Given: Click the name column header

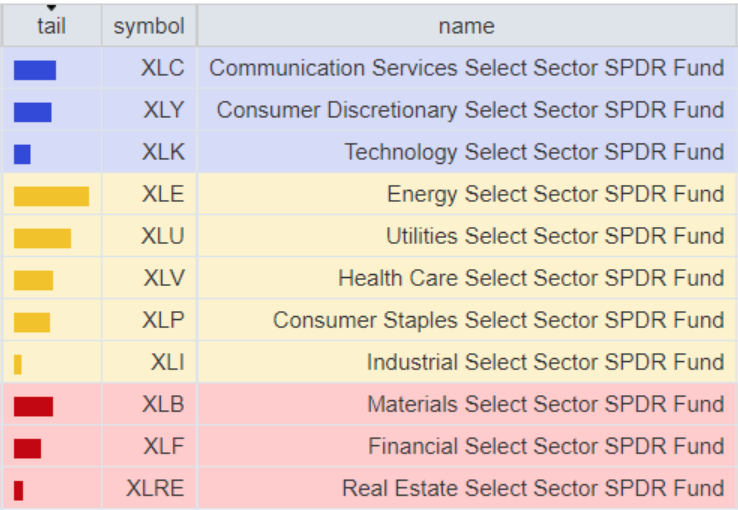Looking at the screenshot, I should 466,27.
